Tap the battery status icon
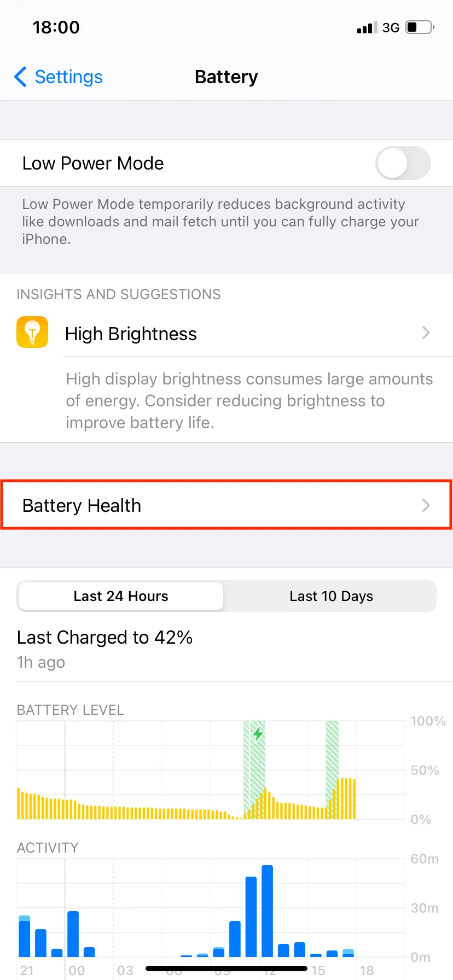Image resolution: width=453 pixels, height=980 pixels. (420, 27)
